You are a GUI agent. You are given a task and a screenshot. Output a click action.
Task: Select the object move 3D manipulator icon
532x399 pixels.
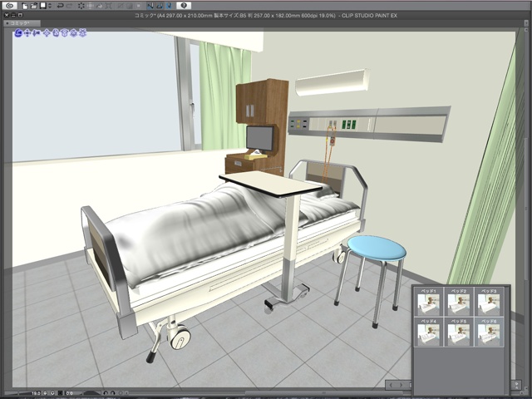47,33
